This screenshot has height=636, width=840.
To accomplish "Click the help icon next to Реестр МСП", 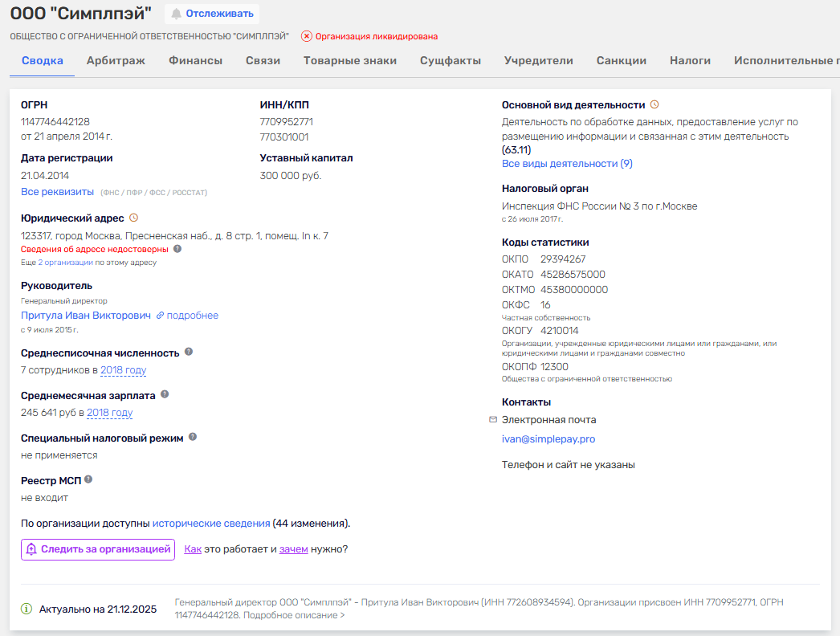I will pos(88,479).
